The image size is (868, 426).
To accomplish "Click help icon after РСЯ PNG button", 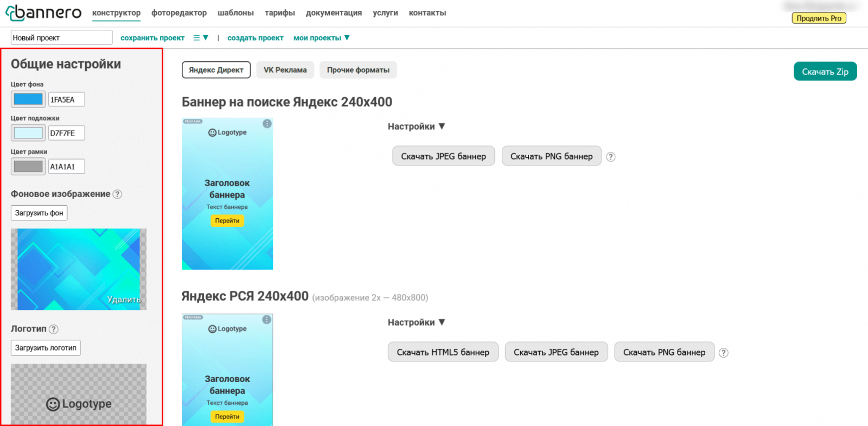I will tap(724, 353).
